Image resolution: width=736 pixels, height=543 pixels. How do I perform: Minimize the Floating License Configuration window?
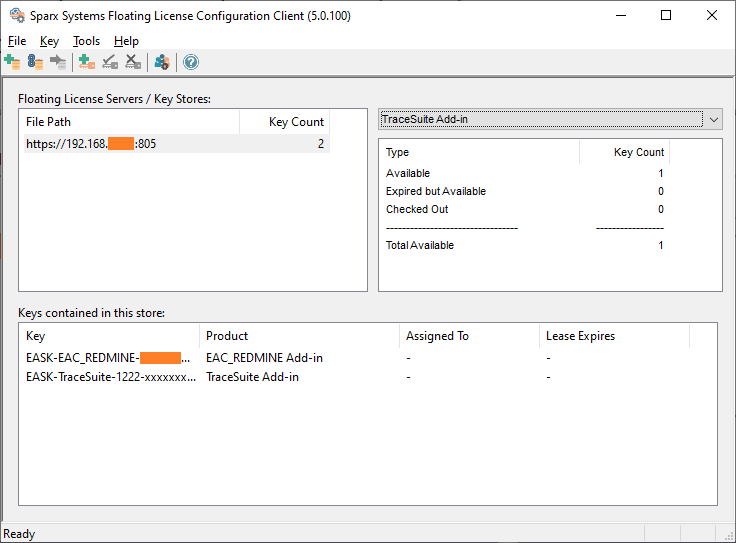(621, 15)
